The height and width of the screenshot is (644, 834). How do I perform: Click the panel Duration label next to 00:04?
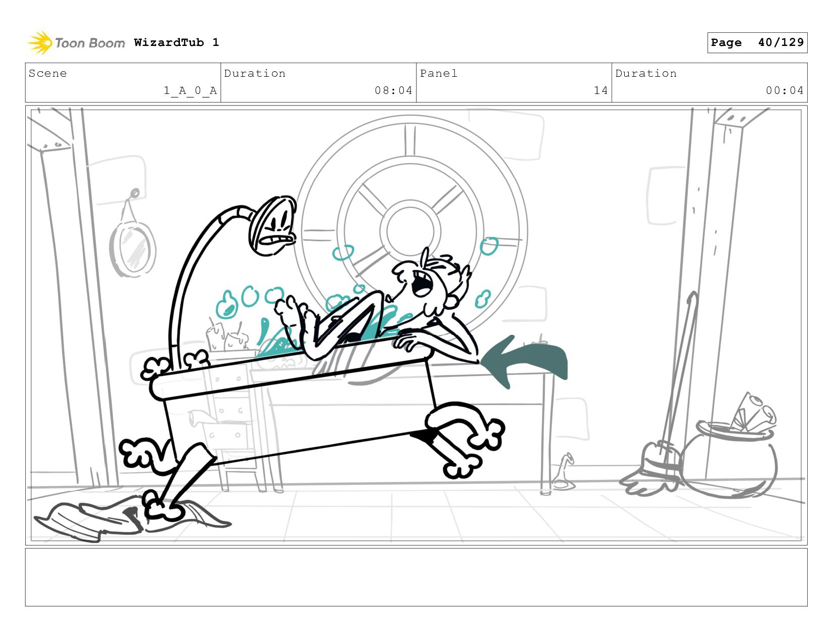pyautogui.click(x=646, y=73)
